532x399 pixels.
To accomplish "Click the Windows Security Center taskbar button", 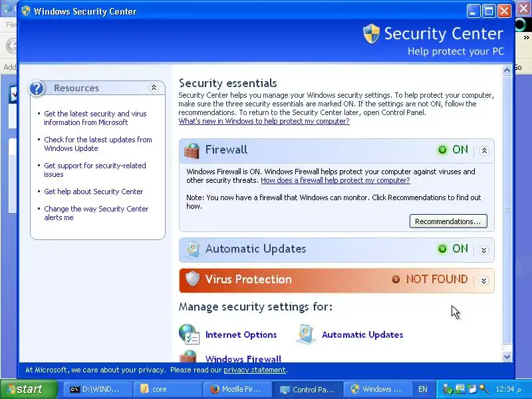I will coord(378,389).
